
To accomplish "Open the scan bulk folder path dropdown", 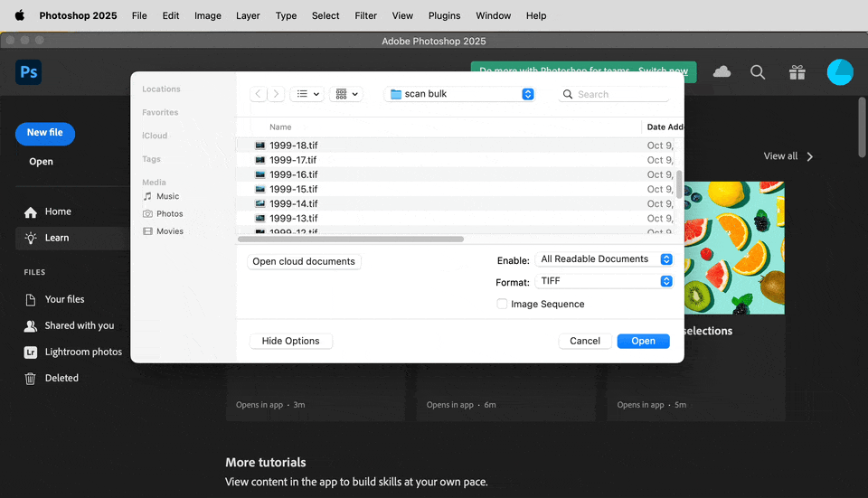I will 460,94.
